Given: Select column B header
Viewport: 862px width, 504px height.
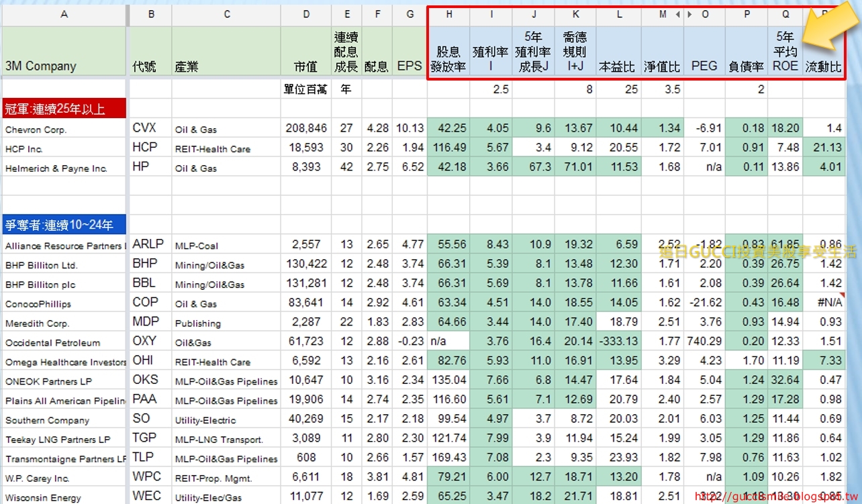Looking at the screenshot, I should click(x=150, y=14).
